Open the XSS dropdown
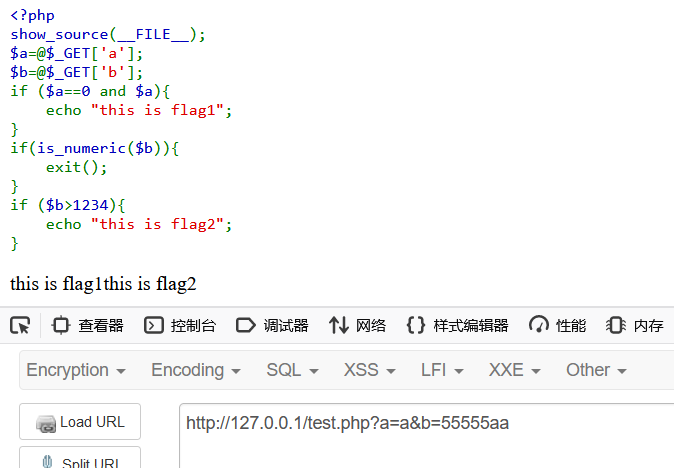 (x=369, y=370)
